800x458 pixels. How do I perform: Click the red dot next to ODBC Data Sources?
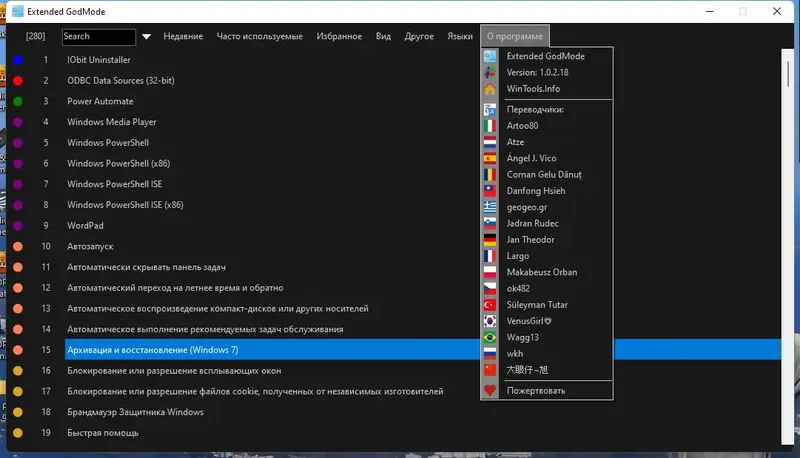tap(18, 81)
